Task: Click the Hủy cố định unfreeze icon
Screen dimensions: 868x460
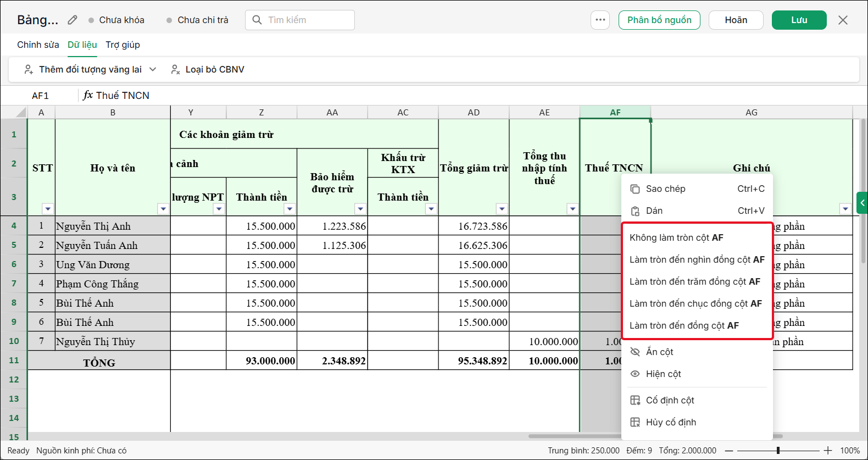Action: [x=635, y=422]
